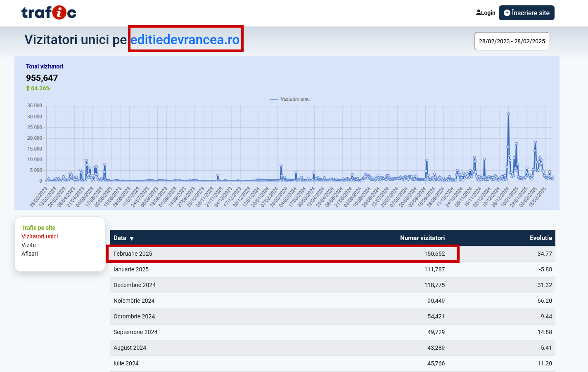This screenshot has height=372, width=588.
Task: Open the editiedevrancea.ro site link
Action: [x=185, y=40]
